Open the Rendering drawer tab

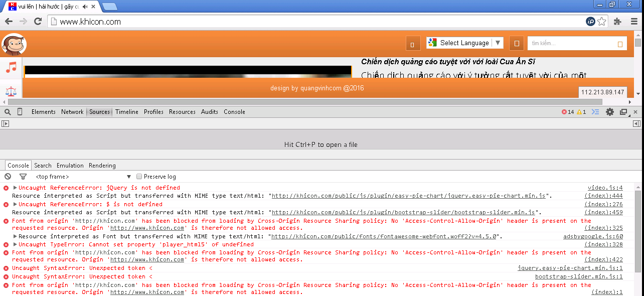tap(102, 166)
